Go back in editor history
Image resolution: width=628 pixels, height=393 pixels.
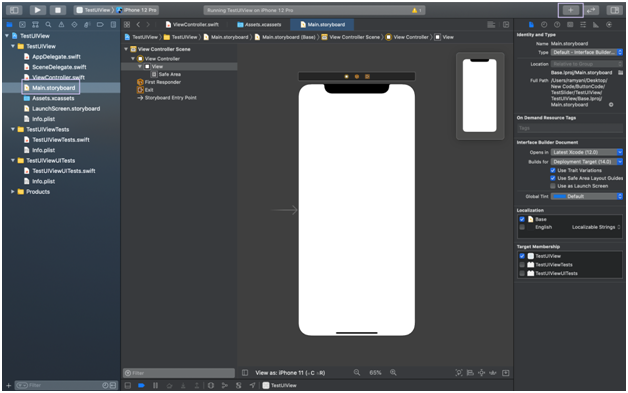[138, 25]
